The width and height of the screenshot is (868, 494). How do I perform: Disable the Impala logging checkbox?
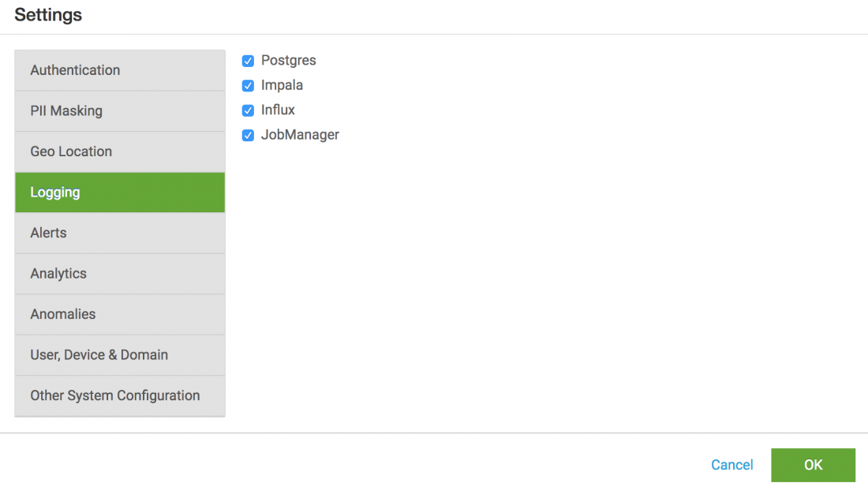248,86
